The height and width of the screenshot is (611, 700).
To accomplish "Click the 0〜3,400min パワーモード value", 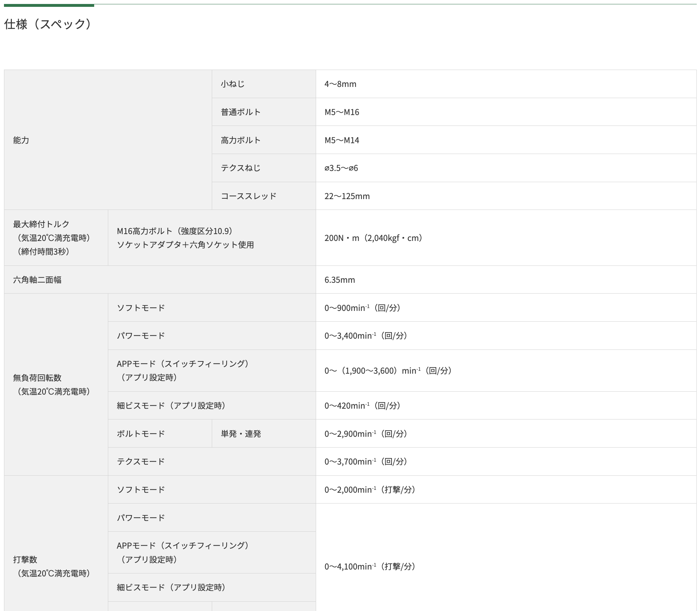I will coord(366,336).
